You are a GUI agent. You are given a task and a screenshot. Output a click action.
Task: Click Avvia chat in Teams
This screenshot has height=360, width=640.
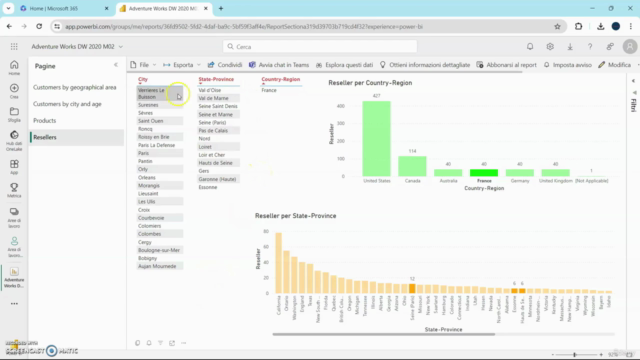point(279,65)
